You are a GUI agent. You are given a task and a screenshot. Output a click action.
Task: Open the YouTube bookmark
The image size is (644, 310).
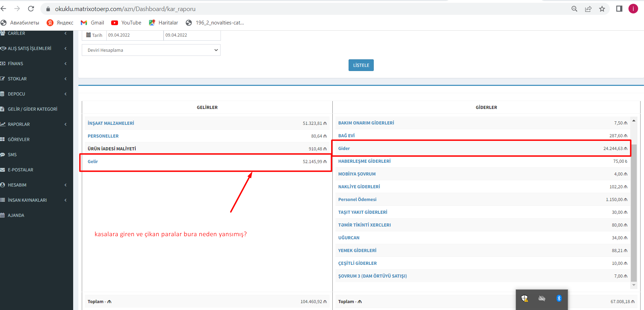pyautogui.click(x=126, y=23)
